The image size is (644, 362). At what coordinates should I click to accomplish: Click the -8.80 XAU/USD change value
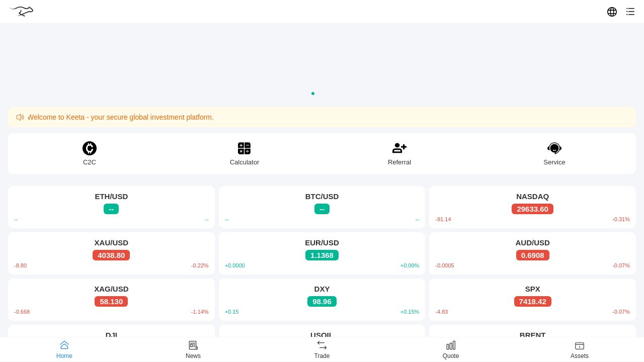pyautogui.click(x=21, y=265)
